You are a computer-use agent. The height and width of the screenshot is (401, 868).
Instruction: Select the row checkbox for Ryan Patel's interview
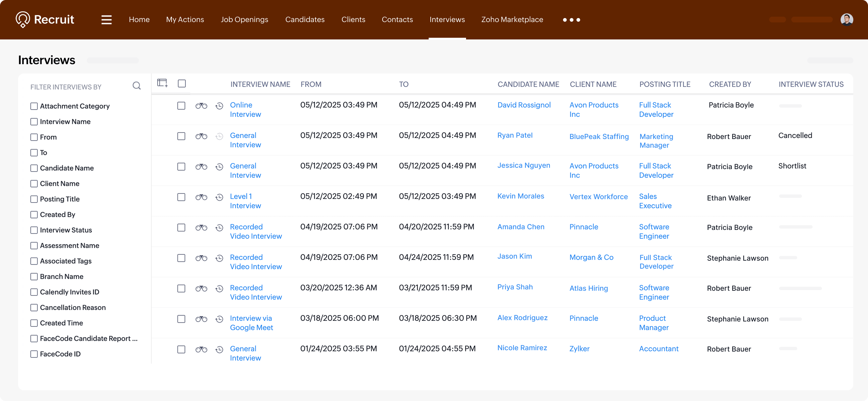click(181, 136)
